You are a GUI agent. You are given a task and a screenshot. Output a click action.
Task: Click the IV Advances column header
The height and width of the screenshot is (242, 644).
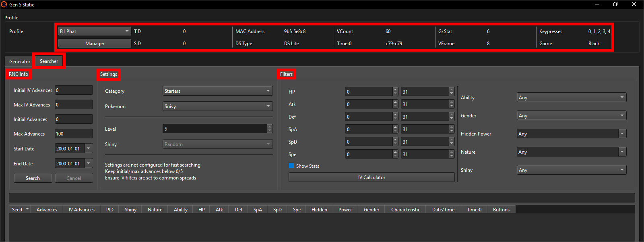pos(81,209)
